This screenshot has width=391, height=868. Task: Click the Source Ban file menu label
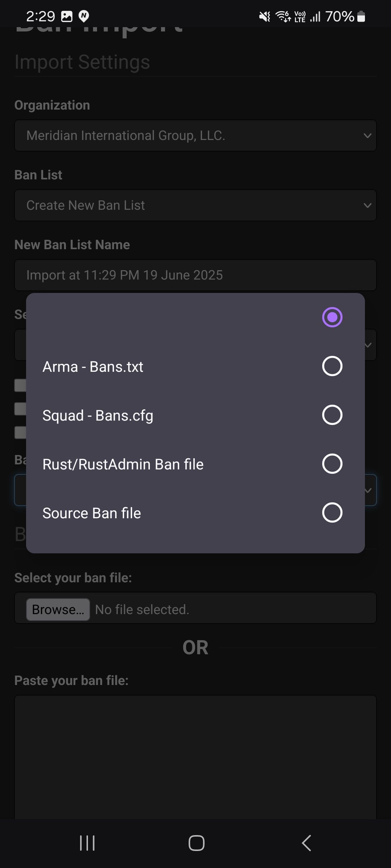click(92, 513)
